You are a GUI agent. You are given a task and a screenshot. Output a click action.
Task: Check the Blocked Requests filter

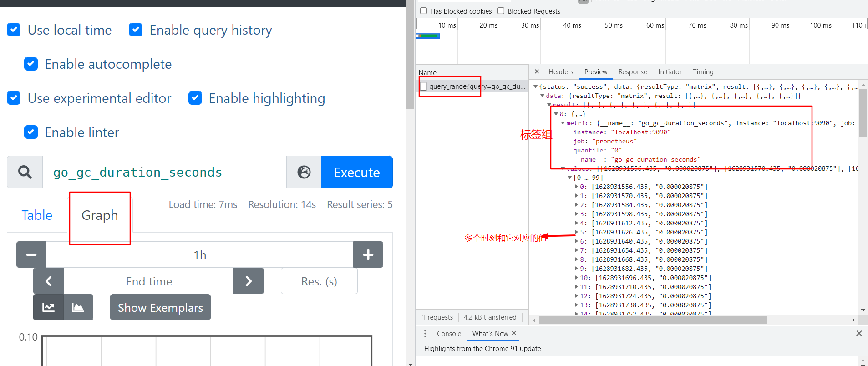pyautogui.click(x=501, y=11)
